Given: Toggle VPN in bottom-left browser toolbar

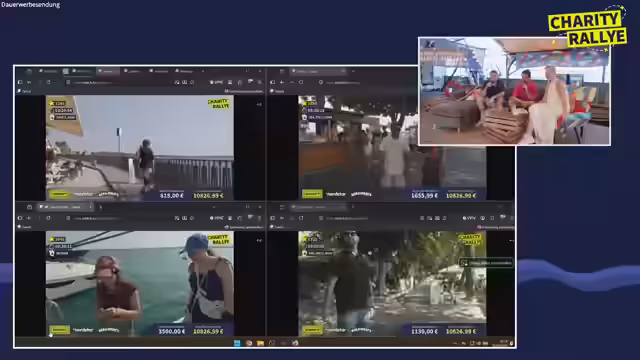Looking at the screenshot, I should tap(216, 218).
